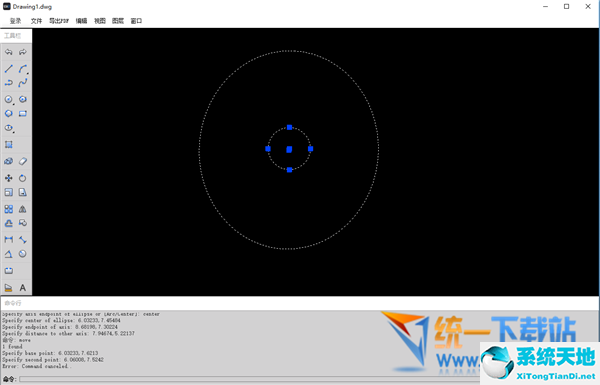This screenshot has width=600, height=385.
Task: Click the Undo arrow icon
Action: click(8, 52)
